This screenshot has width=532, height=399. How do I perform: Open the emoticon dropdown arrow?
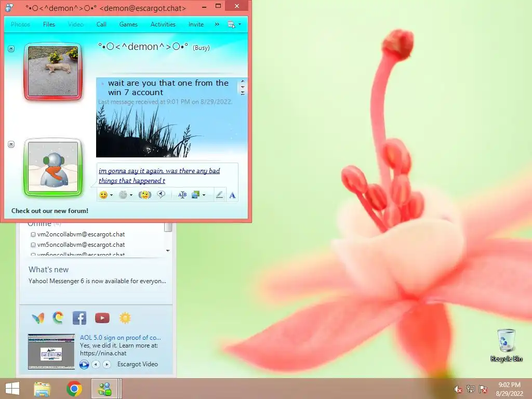(x=111, y=195)
